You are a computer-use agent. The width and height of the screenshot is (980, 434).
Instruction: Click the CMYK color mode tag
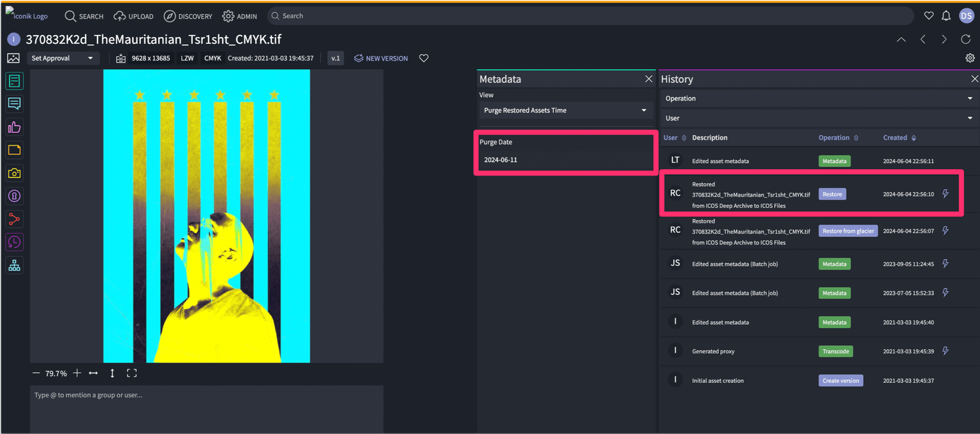click(x=212, y=58)
